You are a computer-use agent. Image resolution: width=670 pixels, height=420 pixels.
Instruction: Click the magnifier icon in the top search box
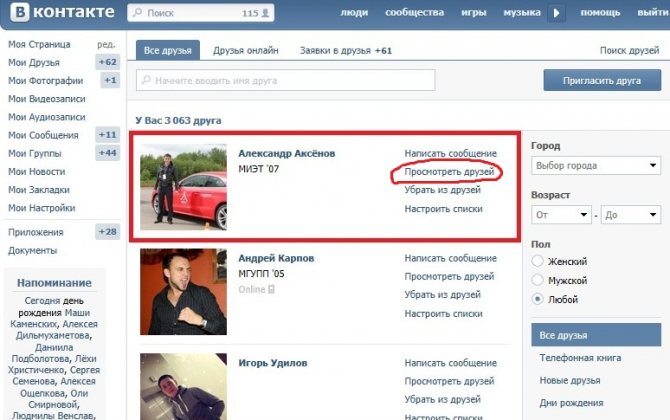(x=138, y=13)
